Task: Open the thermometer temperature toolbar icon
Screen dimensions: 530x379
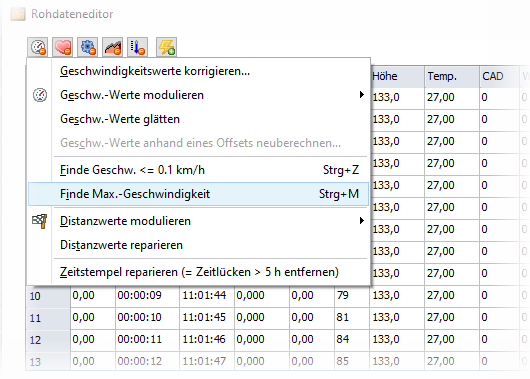Action: pos(138,47)
